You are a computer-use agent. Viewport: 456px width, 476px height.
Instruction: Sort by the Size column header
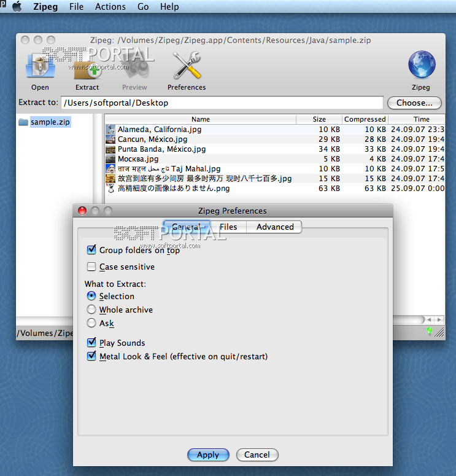coord(319,119)
